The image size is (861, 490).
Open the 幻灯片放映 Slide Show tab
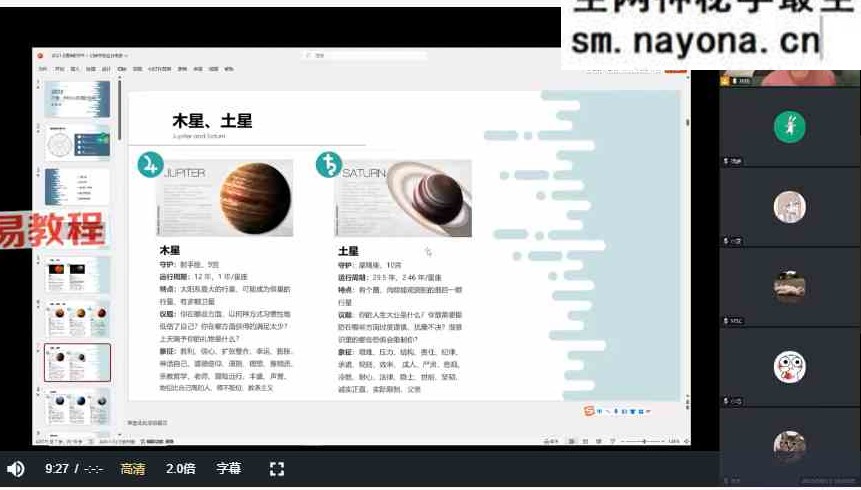click(x=159, y=69)
